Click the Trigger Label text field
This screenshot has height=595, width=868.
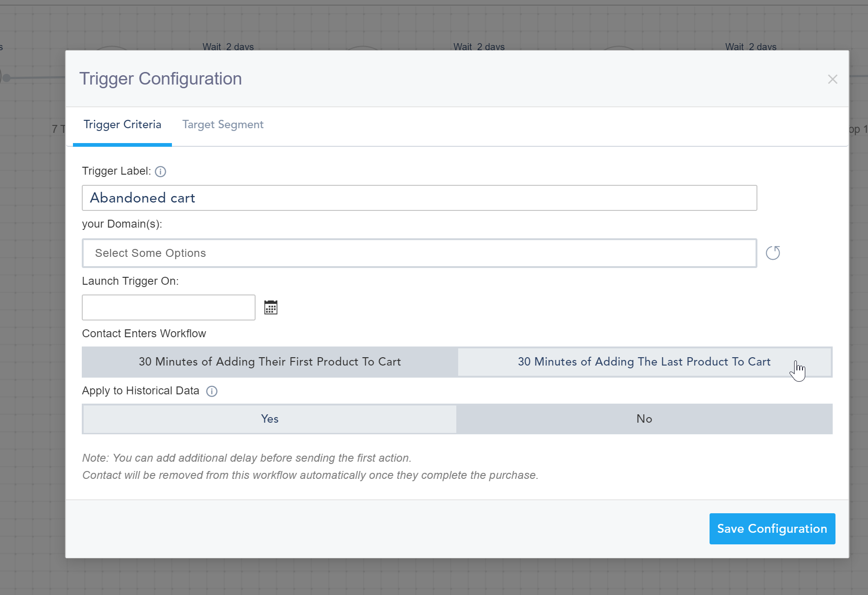[x=419, y=198]
